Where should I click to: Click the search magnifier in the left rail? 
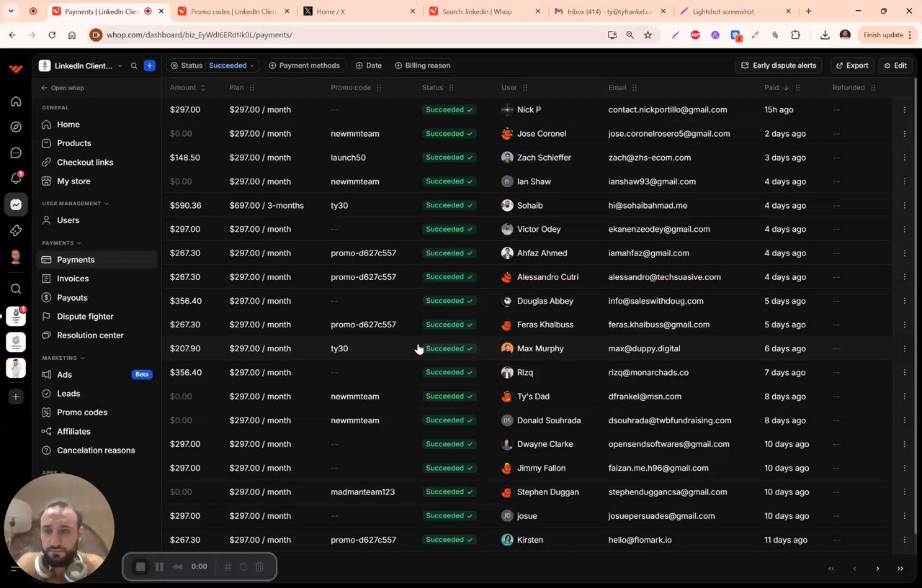coord(16,289)
